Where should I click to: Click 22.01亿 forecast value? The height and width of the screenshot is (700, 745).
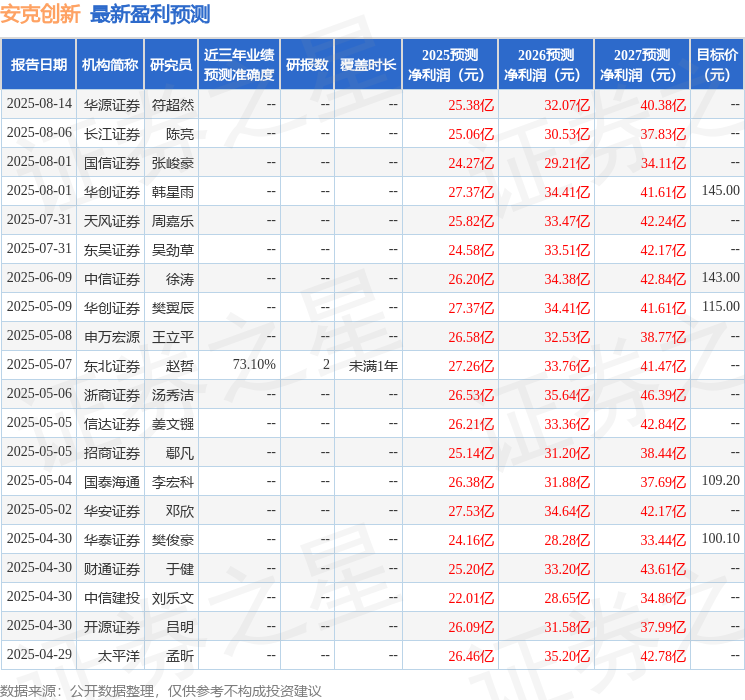click(x=471, y=598)
